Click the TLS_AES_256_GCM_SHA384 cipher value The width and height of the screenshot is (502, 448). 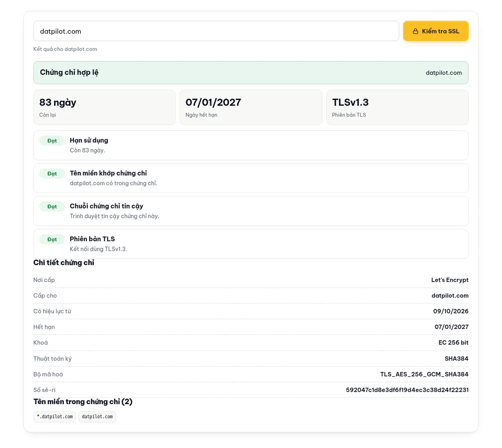424,374
